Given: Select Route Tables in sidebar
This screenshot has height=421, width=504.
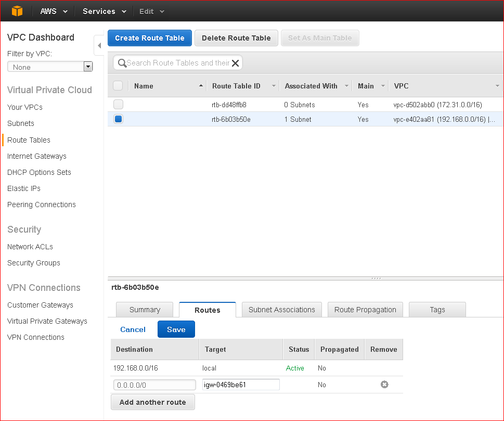Looking at the screenshot, I should point(29,140).
